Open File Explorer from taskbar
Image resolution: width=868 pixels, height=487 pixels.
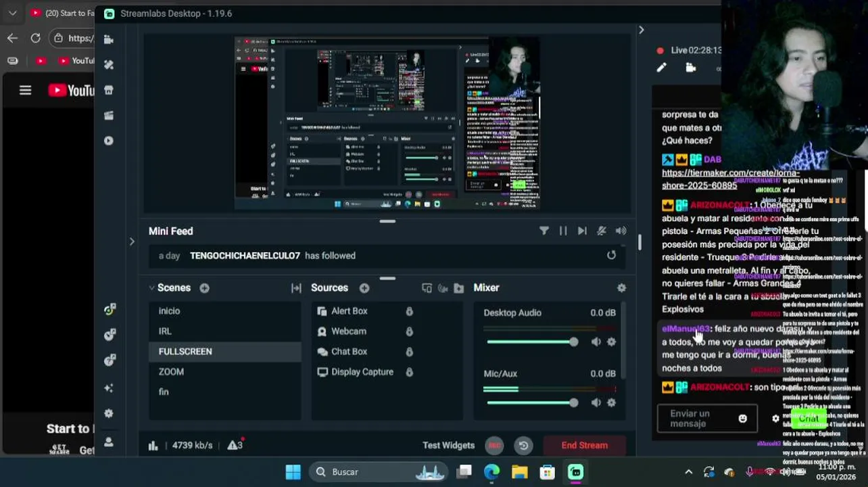point(519,472)
